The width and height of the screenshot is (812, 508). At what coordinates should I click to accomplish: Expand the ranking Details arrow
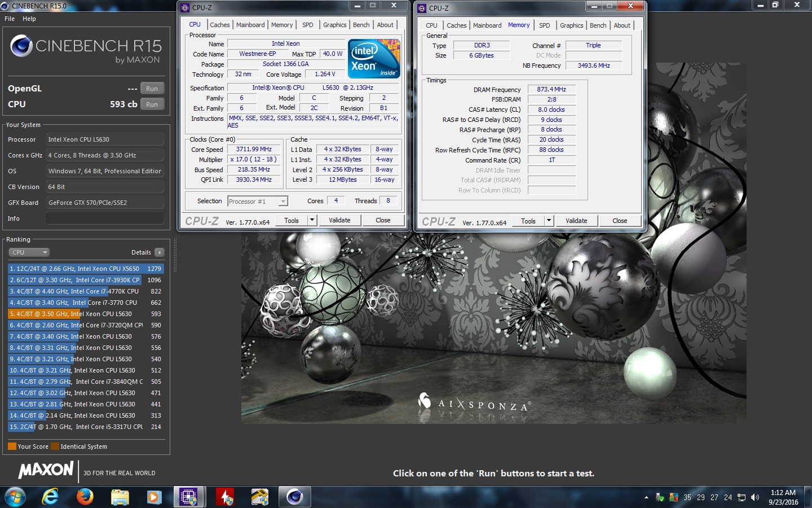(x=160, y=252)
